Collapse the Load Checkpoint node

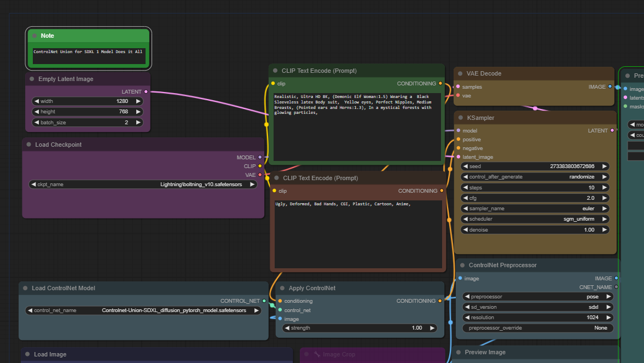[x=28, y=145]
